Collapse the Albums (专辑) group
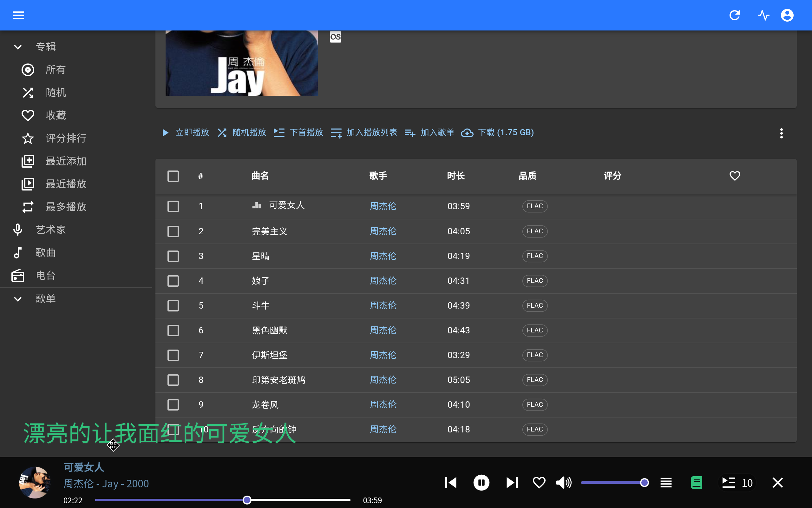Image resolution: width=812 pixels, height=508 pixels. [x=76, y=47]
